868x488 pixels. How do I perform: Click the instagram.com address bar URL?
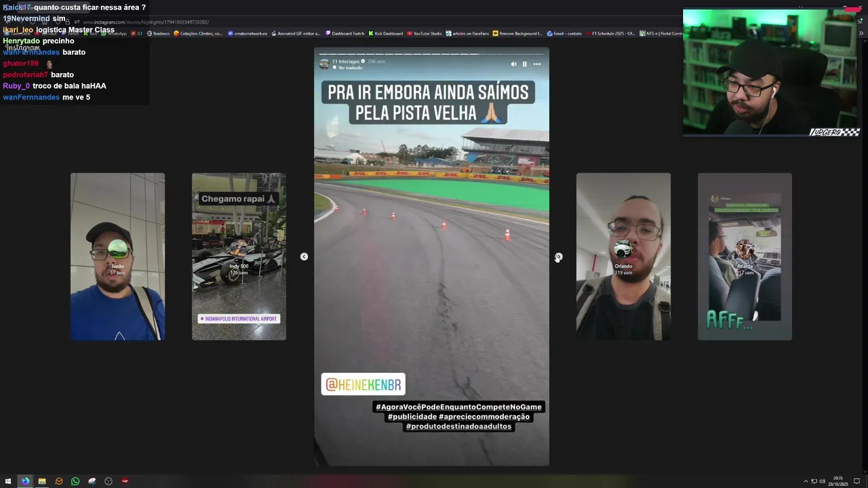click(x=146, y=22)
